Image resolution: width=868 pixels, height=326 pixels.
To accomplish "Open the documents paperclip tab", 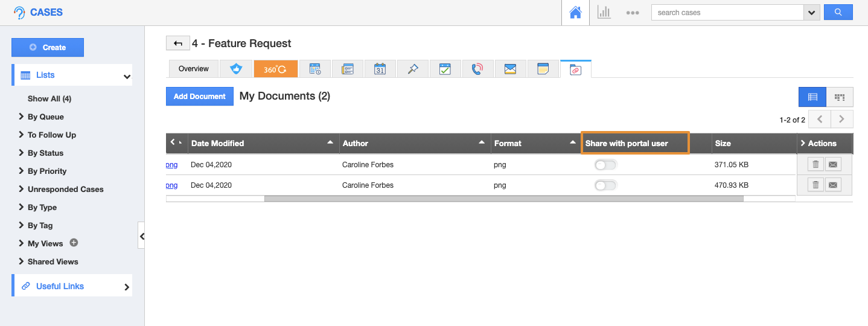I will pyautogui.click(x=576, y=69).
